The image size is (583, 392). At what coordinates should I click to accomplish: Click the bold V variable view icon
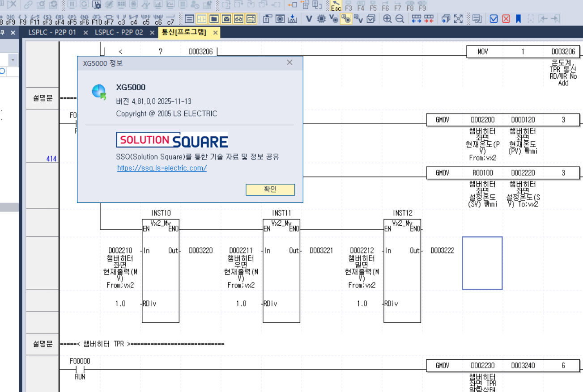[x=309, y=19]
